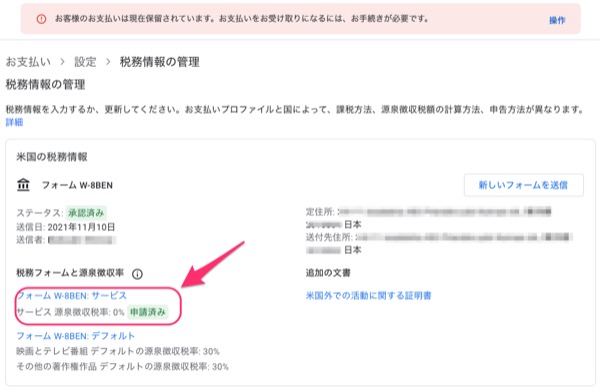
Task: Open the 米国外での活動に関する証明書 link
Action: pos(368,296)
